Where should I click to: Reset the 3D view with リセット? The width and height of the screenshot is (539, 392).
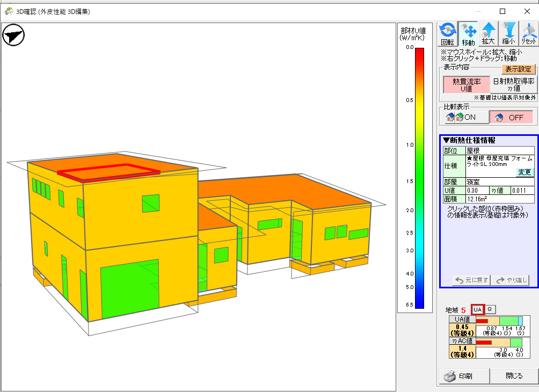[528, 34]
